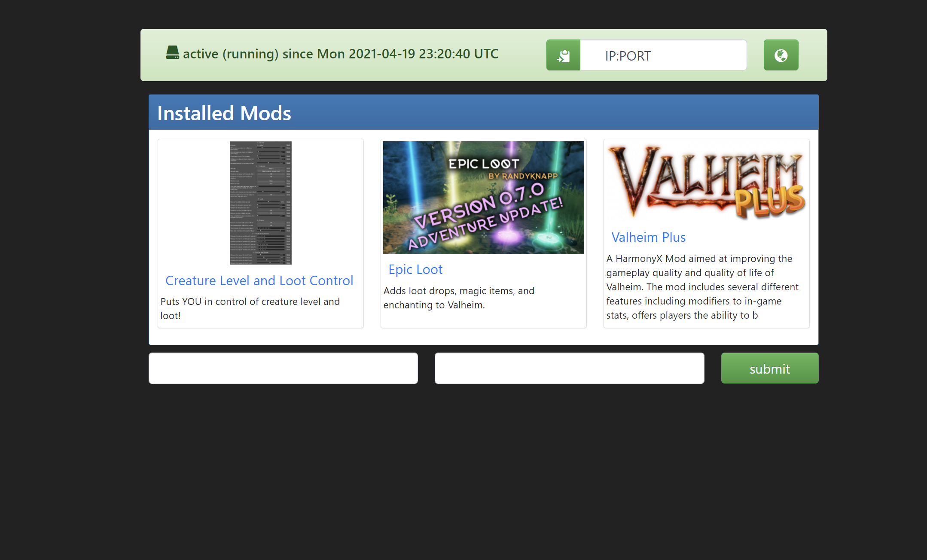
Task: Select the first input field
Action: pyautogui.click(x=284, y=368)
